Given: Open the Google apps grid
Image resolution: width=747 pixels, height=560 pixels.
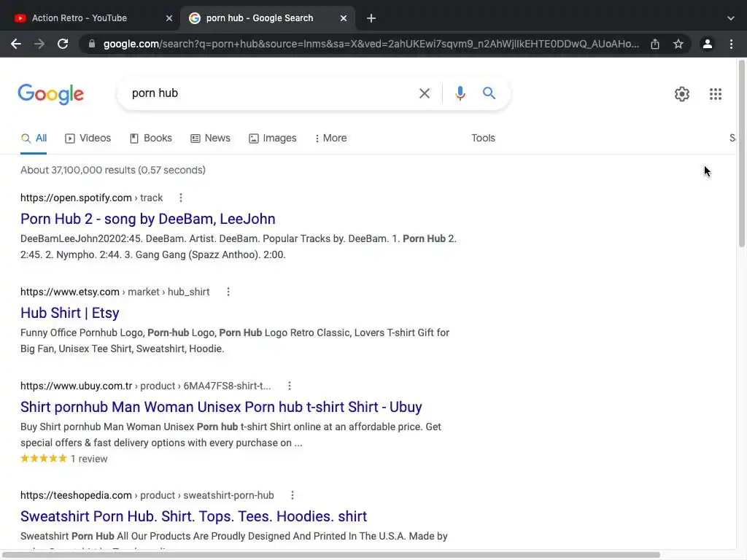Looking at the screenshot, I should 716,94.
